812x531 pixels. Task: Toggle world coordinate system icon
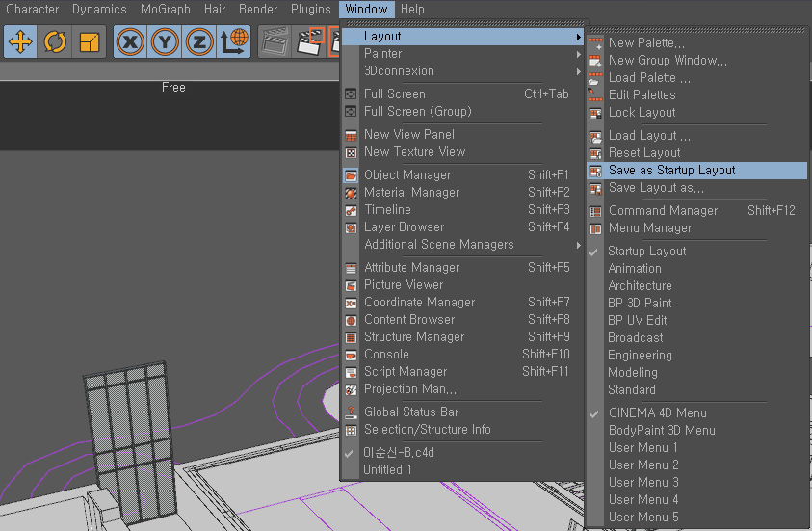[x=233, y=41]
